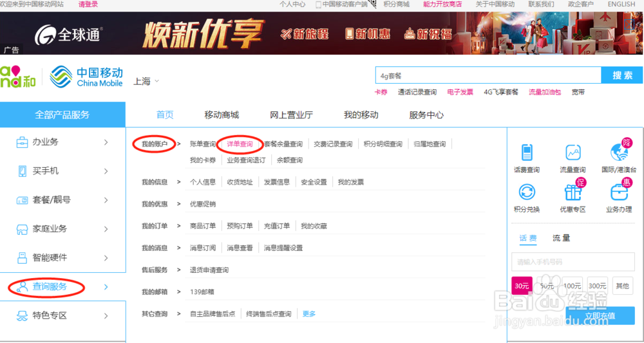644x343 pixels.
Task: Select the 其他 recharge amount option
Action: [x=623, y=286]
